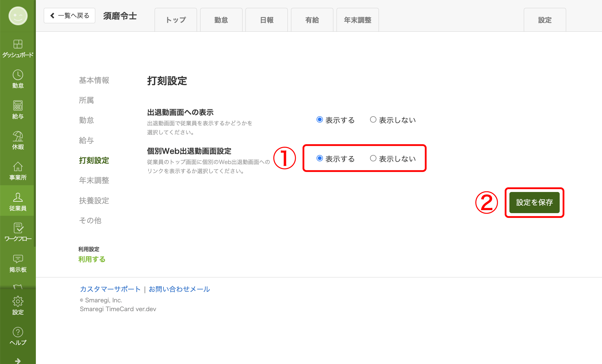Open the 給与 calculator icon

[x=18, y=106]
